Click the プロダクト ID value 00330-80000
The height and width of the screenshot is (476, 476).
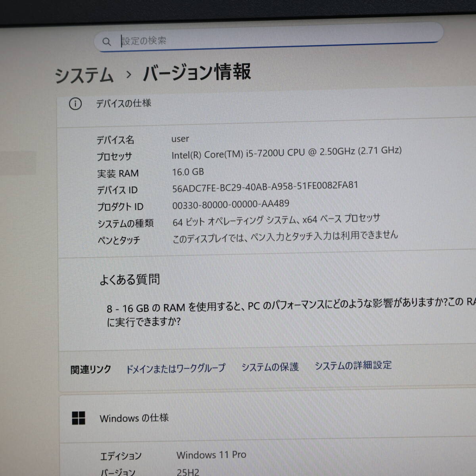(x=230, y=205)
